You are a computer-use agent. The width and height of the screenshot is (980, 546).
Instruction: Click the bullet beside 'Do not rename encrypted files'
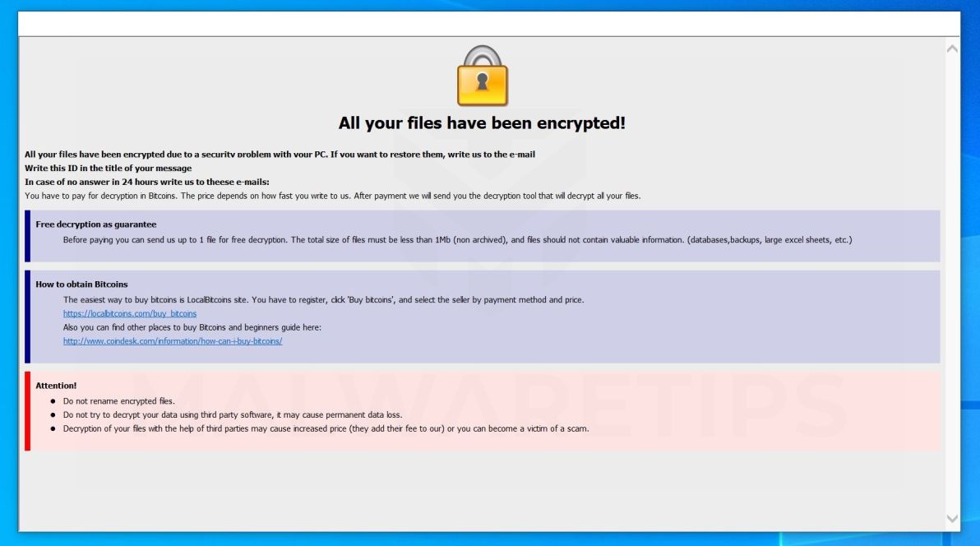pyautogui.click(x=52, y=400)
